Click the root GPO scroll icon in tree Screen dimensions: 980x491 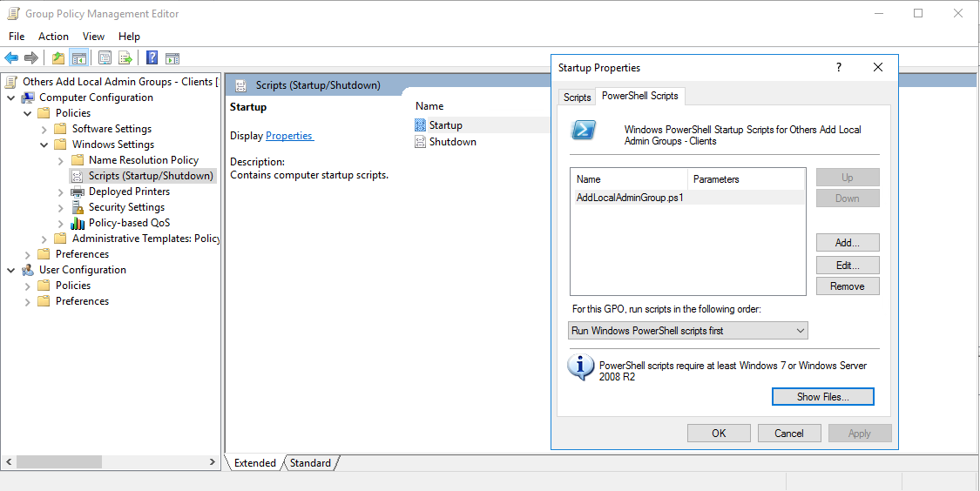(12, 81)
